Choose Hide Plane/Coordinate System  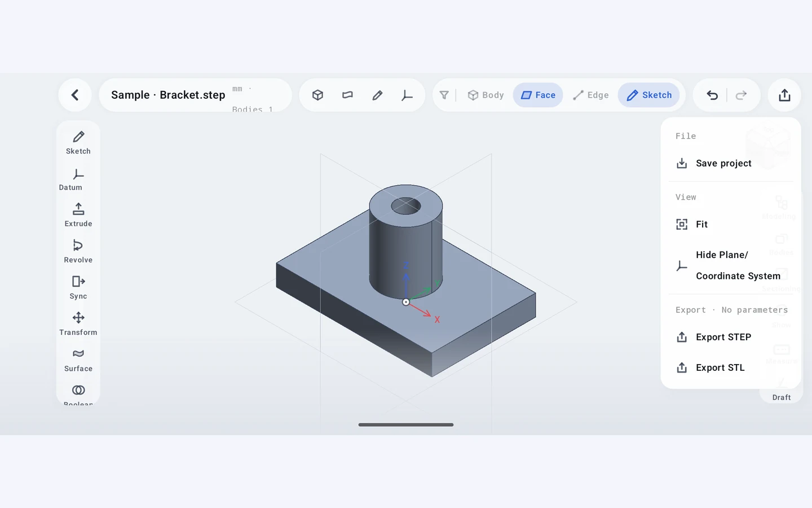click(731, 265)
